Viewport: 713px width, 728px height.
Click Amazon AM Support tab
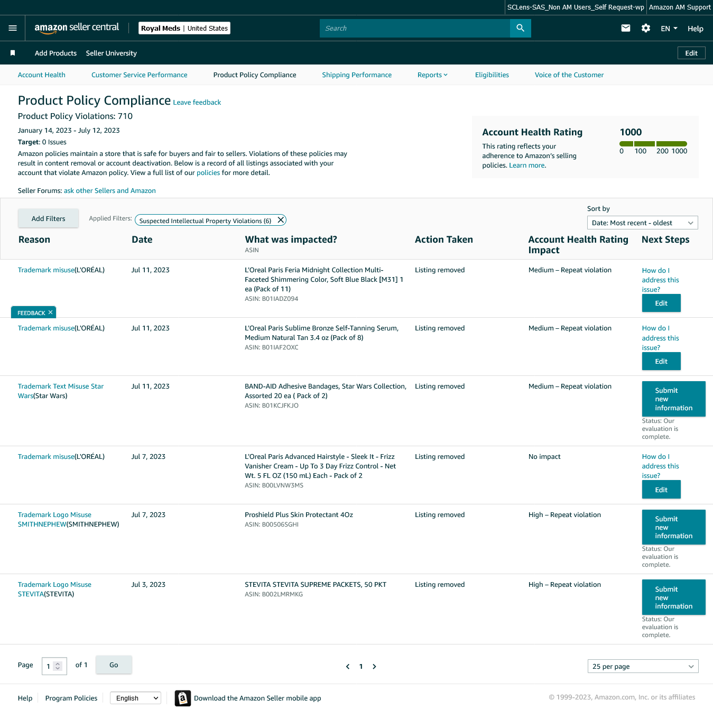pyautogui.click(x=680, y=7)
